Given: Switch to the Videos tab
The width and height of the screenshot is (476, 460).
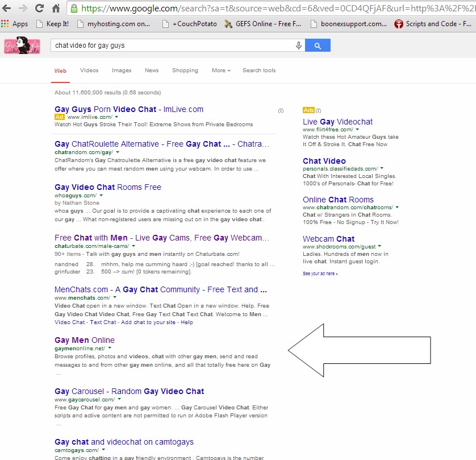Looking at the screenshot, I should (89, 71).
